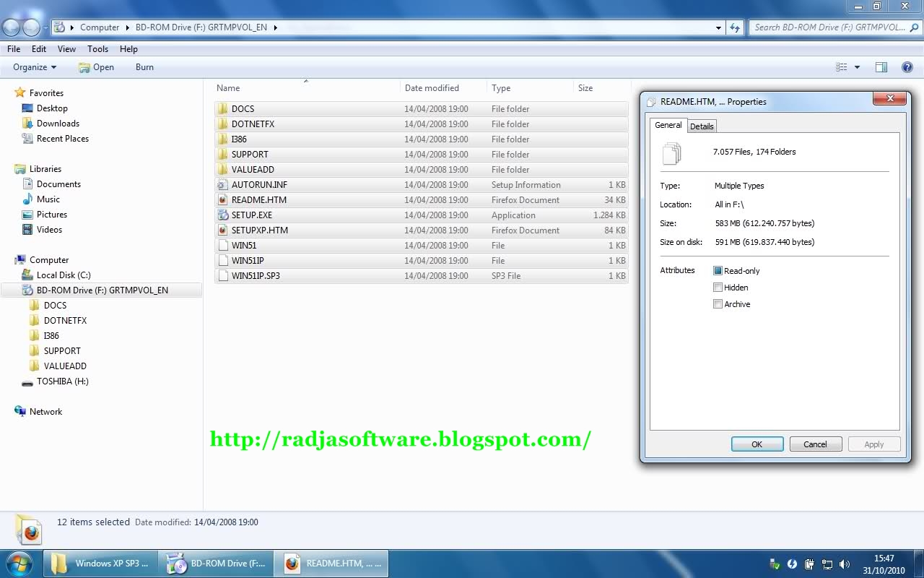This screenshot has height=578, width=924.
Task: Open the Organize dropdown menu
Action: [35, 67]
